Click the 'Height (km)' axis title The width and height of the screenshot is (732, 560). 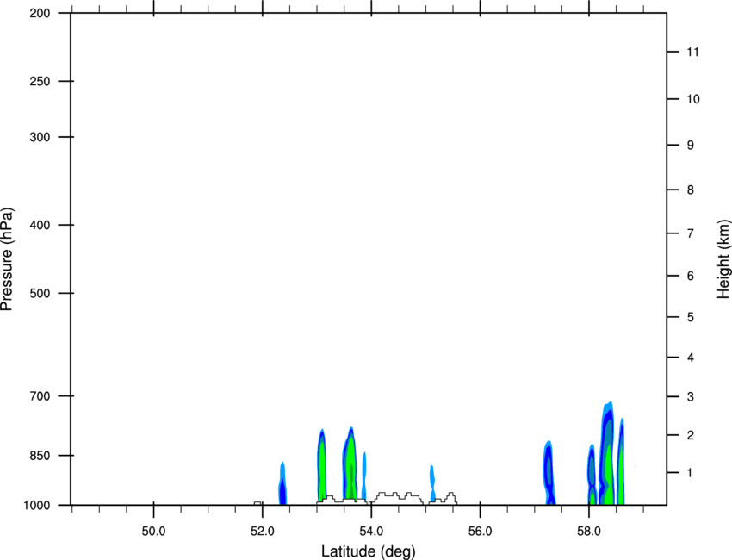point(723,259)
